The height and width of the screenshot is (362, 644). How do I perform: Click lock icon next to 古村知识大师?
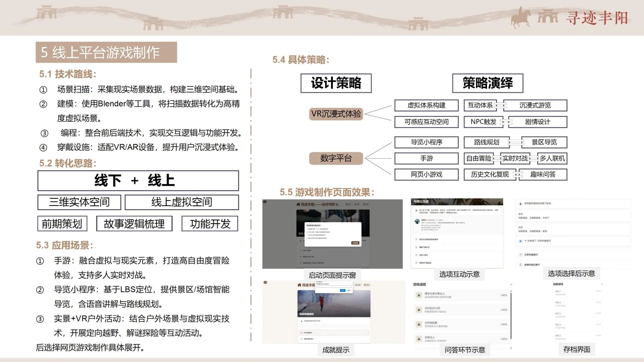click(419, 310)
